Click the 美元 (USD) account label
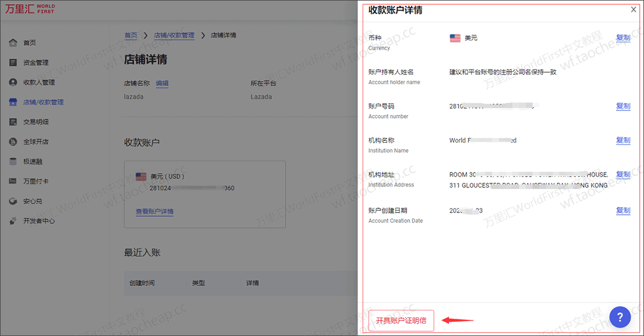This screenshot has height=336, width=644. point(167,177)
